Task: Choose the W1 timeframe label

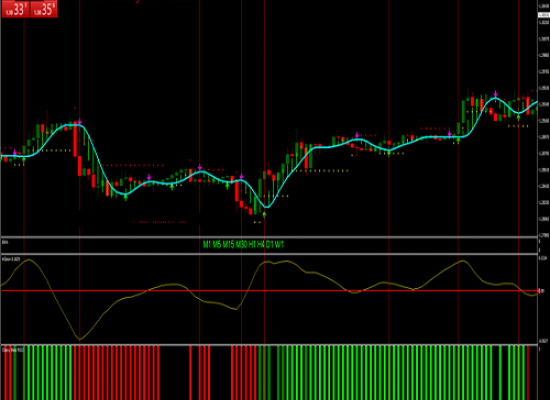Action: tap(279, 245)
